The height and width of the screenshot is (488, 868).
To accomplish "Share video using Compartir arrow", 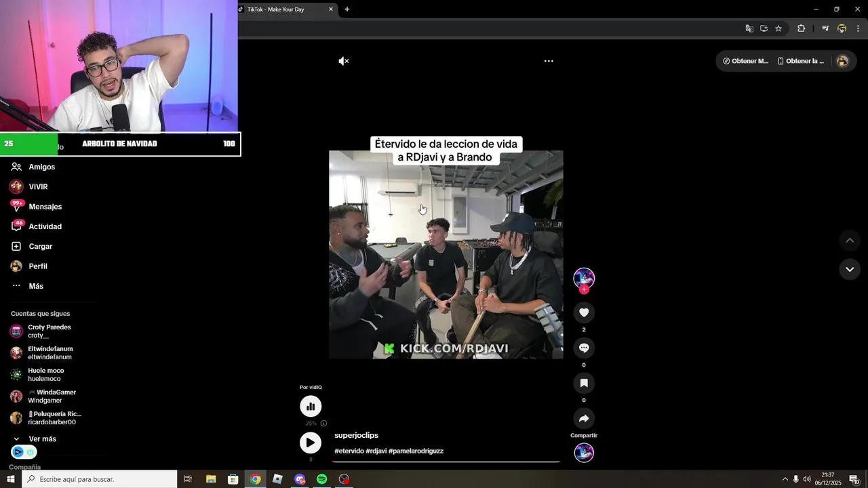I will [584, 418].
